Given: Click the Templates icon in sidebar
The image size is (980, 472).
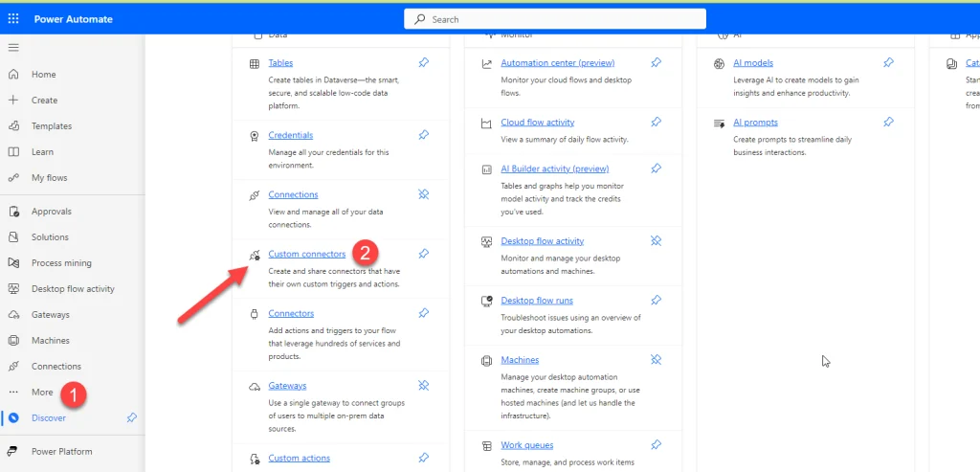Looking at the screenshot, I should click(x=13, y=125).
